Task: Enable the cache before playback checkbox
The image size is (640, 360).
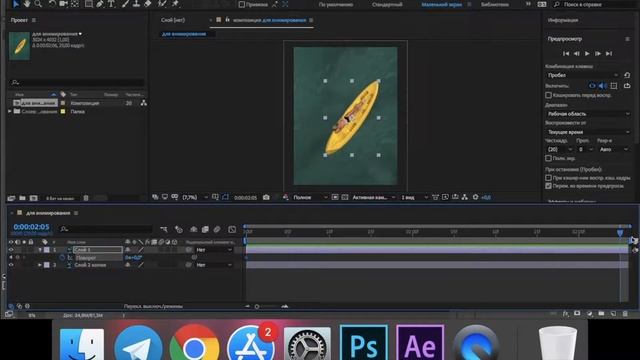Action: 549,95
